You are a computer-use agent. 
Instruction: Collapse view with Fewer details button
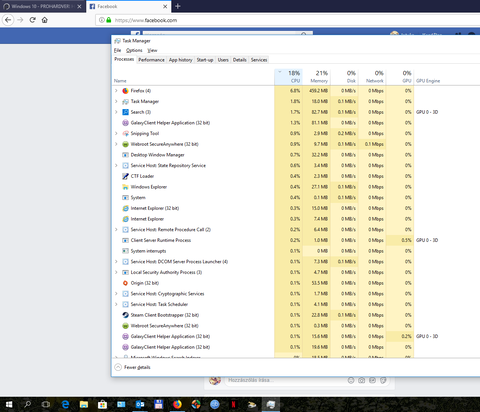132,367
